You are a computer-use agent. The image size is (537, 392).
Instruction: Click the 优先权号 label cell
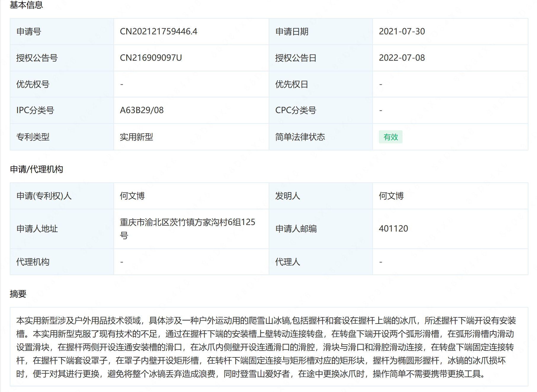click(x=62, y=84)
